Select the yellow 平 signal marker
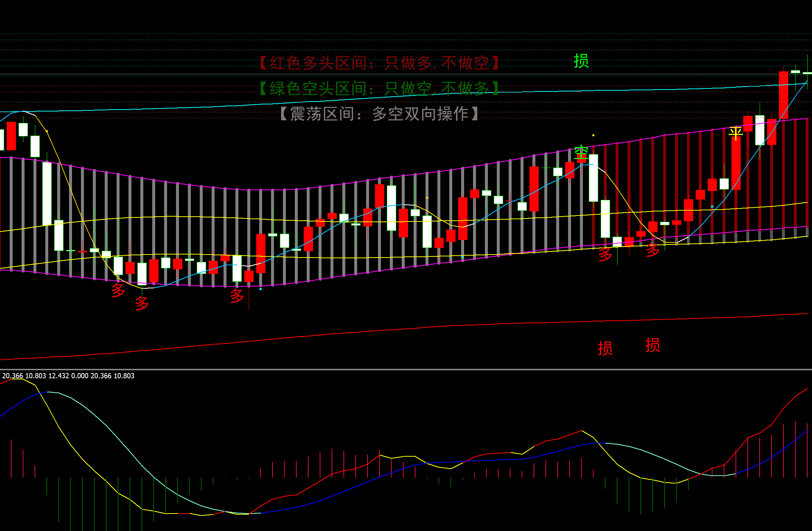The height and width of the screenshot is (531, 812). tap(736, 133)
